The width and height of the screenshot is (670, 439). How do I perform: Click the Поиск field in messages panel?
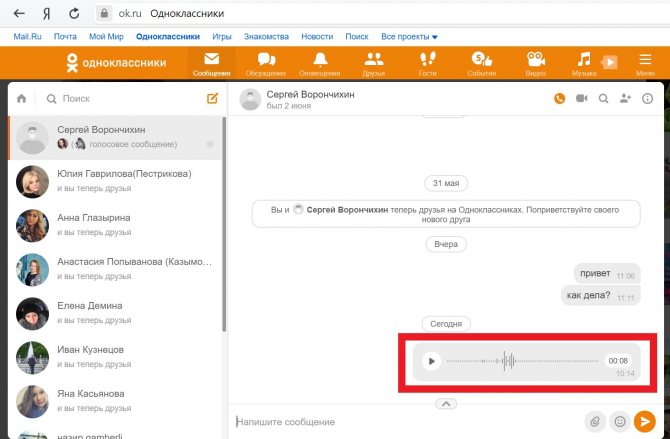click(x=124, y=99)
